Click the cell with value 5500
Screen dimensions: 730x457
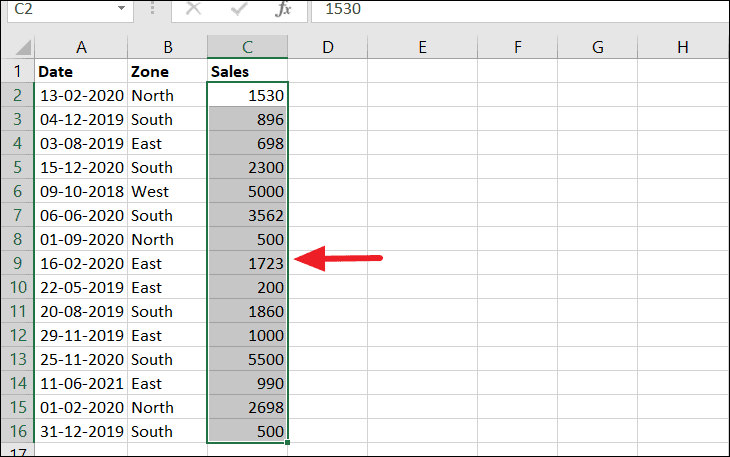247,360
